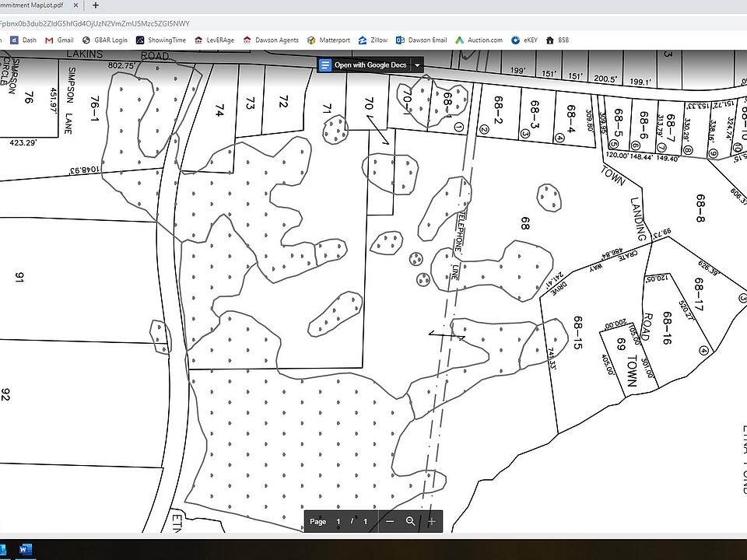Open the Dawson Email bookmark
The image size is (747, 560).
pos(422,40)
